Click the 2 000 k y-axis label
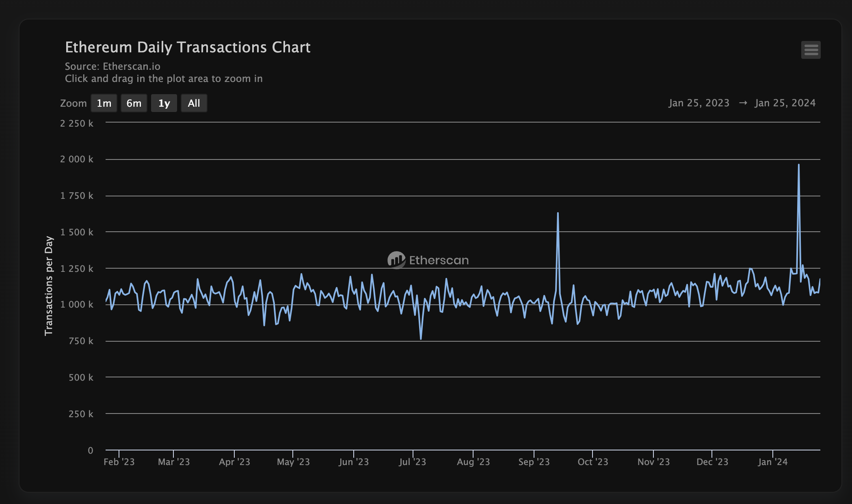This screenshot has height=504, width=852. [77, 159]
